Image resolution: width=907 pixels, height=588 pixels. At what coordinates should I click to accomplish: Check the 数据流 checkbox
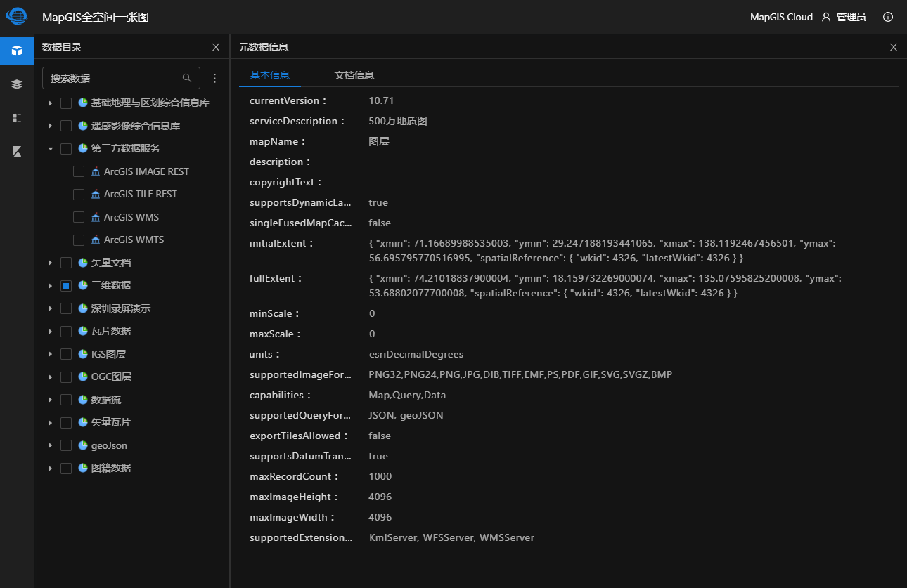point(66,400)
